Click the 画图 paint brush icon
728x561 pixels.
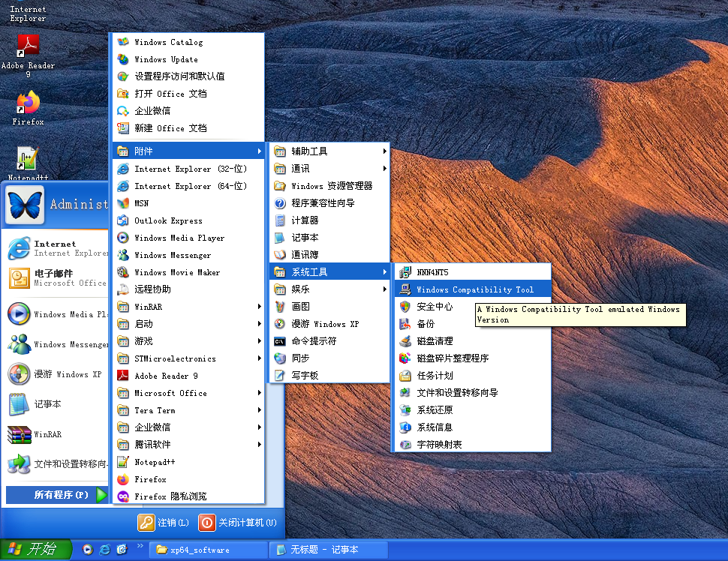[x=280, y=307]
